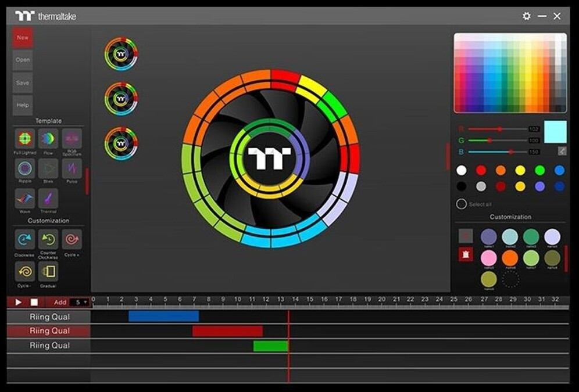Image resolution: width=579 pixels, height=392 pixels.
Task: Click the Cycle + spiral icon
Action: [x=72, y=239]
